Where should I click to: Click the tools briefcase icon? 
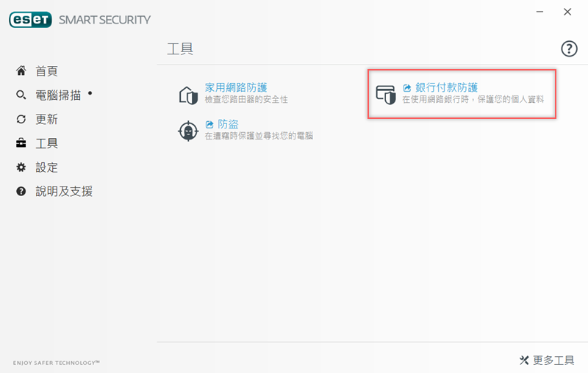pos(21,143)
